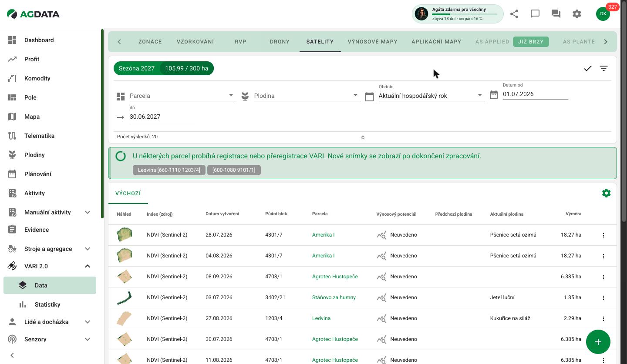Viewport: 627px width, 364px height.
Task: Collapse the filter panel double chevron
Action: 363,137
